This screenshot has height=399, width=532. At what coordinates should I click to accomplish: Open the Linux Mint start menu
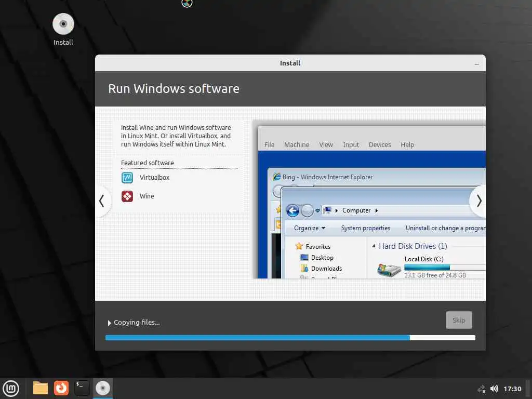pyautogui.click(x=11, y=389)
